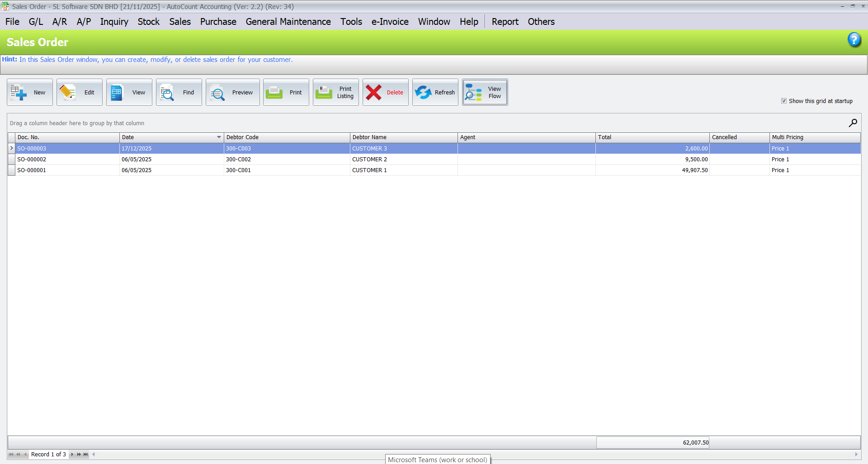Image resolution: width=868 pixels, height=464 pixels.
Task: Create a new sales order
Action: coord(29,92)
